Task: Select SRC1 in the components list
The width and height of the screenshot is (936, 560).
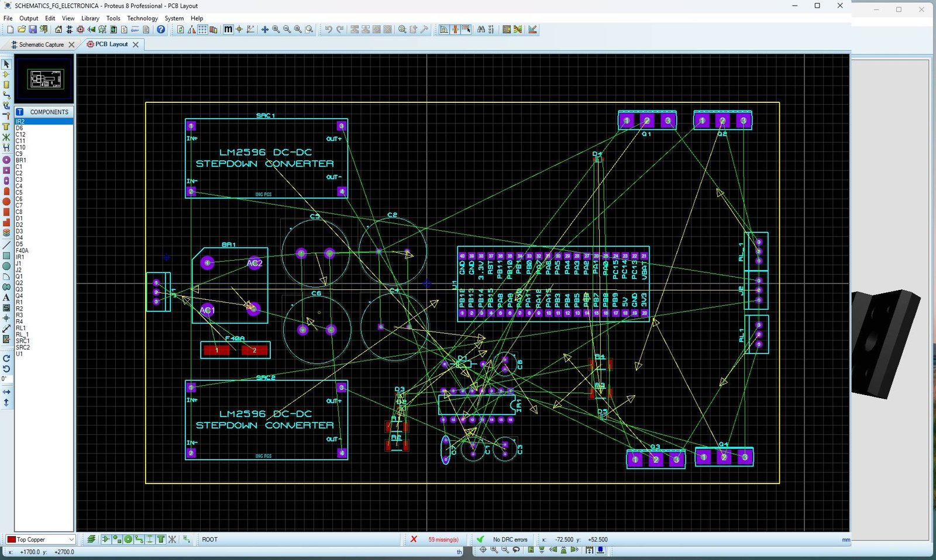Action: tap(22, 341)
